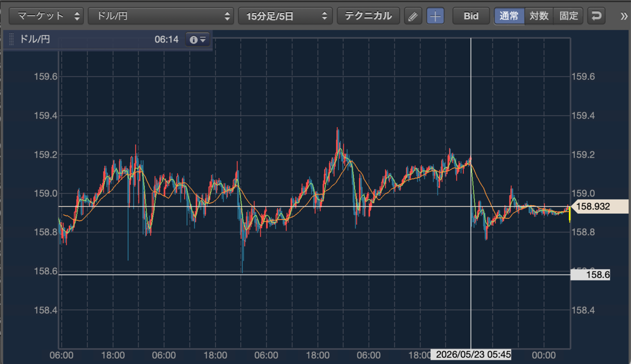The height and width of the screenshot is (364, 631).
Task: Click 158.4 on the left price axis
Action: coord(46,310)
